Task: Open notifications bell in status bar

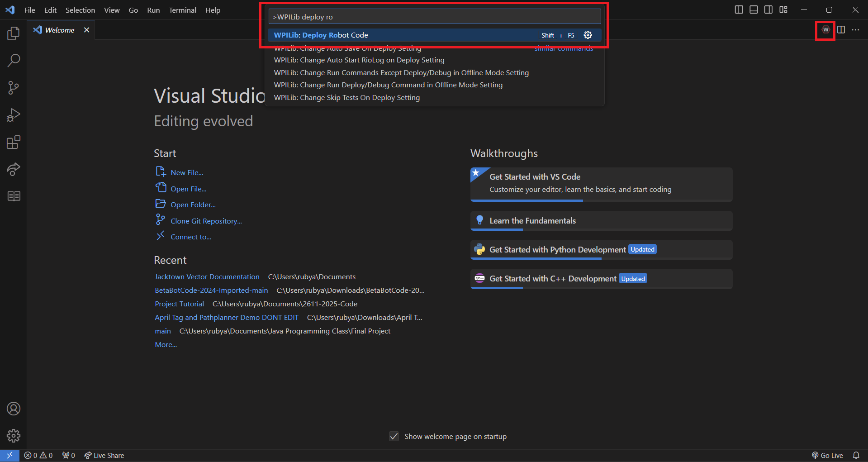Action: [856, 455]
